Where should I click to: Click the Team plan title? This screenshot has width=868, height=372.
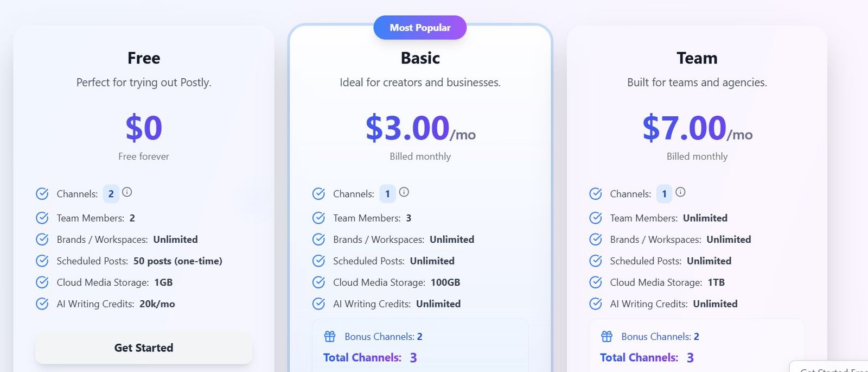[x=697, y=58]
